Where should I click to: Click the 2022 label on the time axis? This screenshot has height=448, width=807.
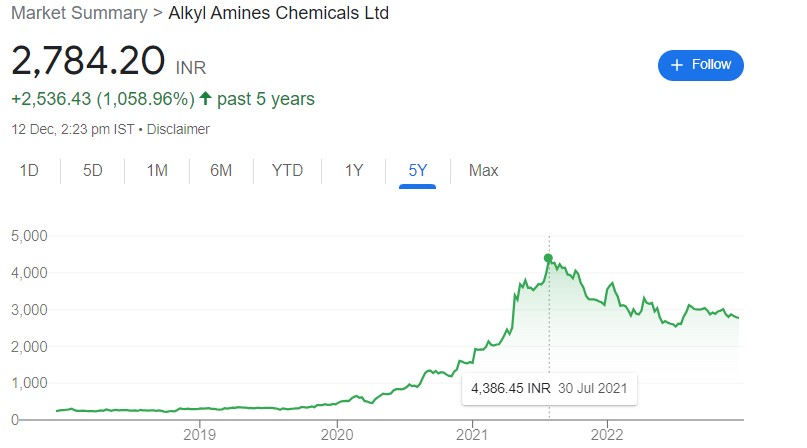point(607,435)
